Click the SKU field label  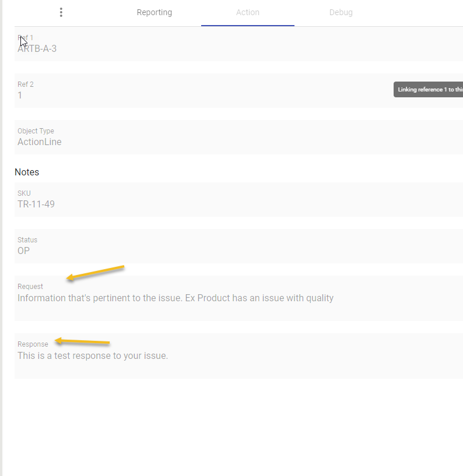(24, 193)
